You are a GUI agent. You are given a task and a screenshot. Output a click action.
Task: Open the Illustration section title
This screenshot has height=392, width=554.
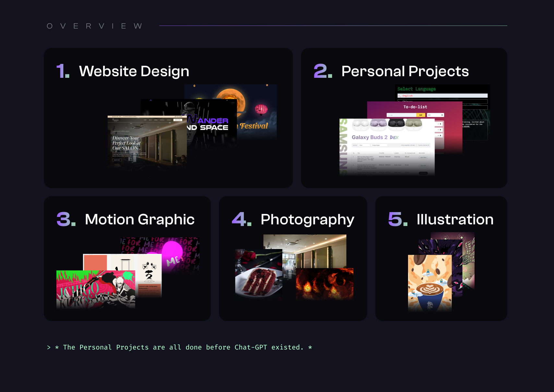point(455,220)
